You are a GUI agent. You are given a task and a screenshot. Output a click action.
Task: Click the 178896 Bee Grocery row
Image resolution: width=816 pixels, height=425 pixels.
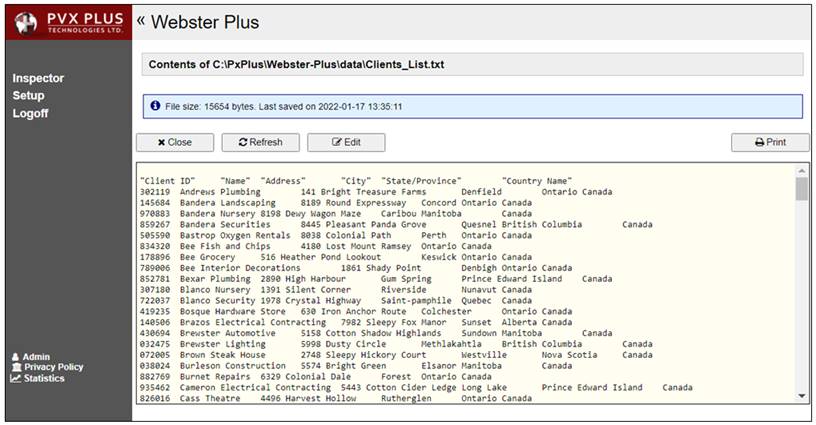tap(336, 257)
